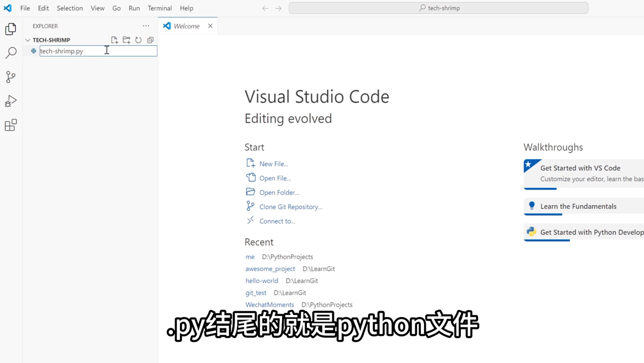Viewport: 644px width, 363px height.
Task: Open the Source Control view
Action: [11, 77]
